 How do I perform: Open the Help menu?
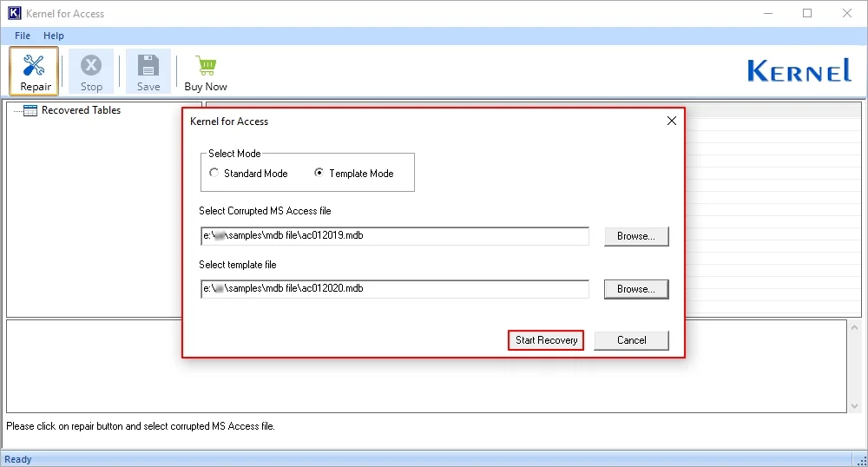pyautogui.click(x=54, y=36)
